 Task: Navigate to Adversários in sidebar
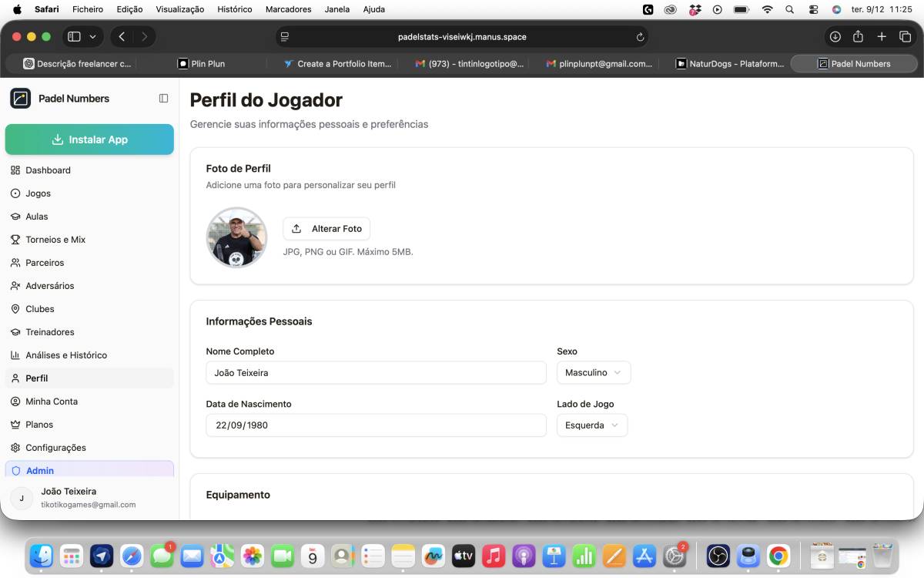pyautogui.click(x=89, y=286)
